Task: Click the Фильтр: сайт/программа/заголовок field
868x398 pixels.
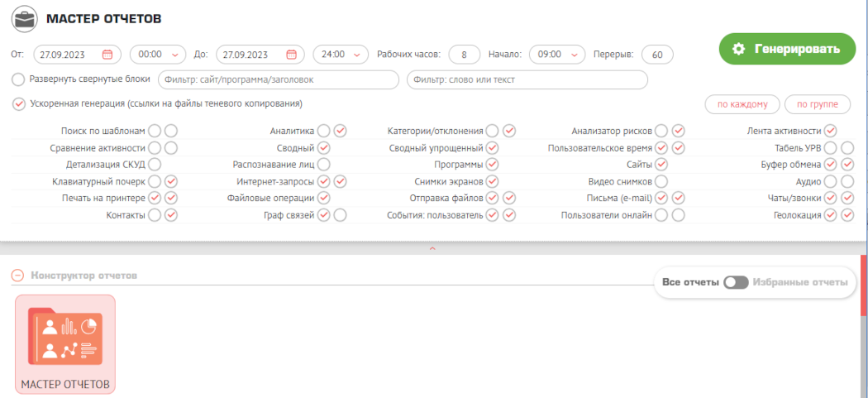Action: tap(279, 79)
